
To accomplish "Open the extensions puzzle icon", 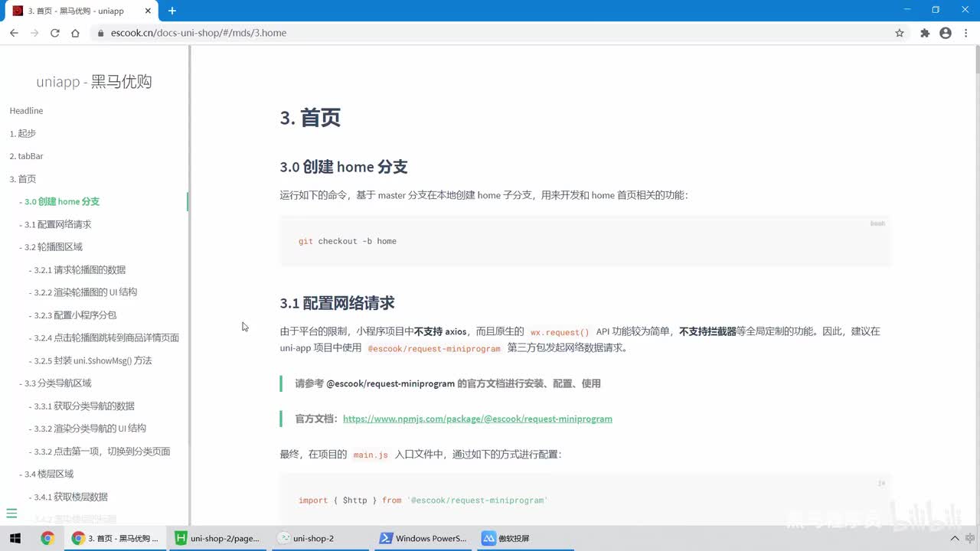I will pyautogui.click(x=925, y=33).
